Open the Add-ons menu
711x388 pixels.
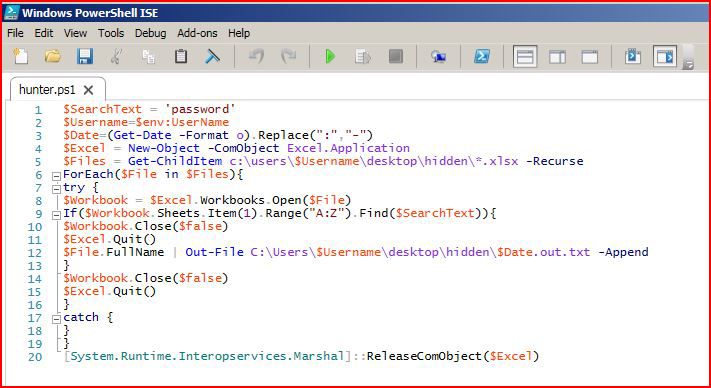coord(197,33)
